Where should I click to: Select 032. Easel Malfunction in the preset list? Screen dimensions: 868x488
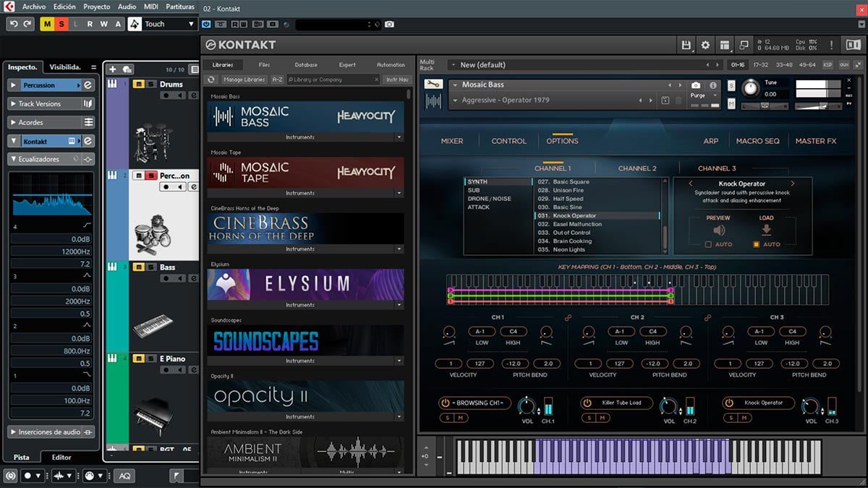point(598,224)
